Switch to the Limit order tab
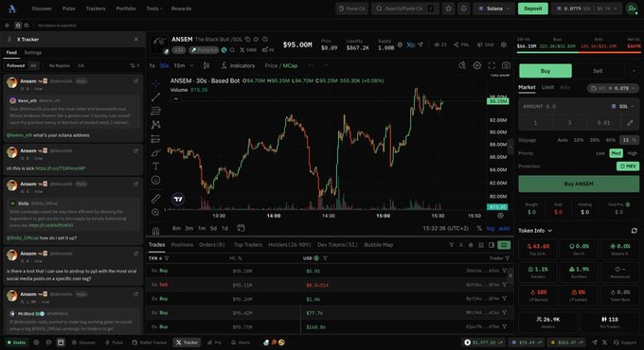This screenshot has width=644, height=350. (547, 87)
